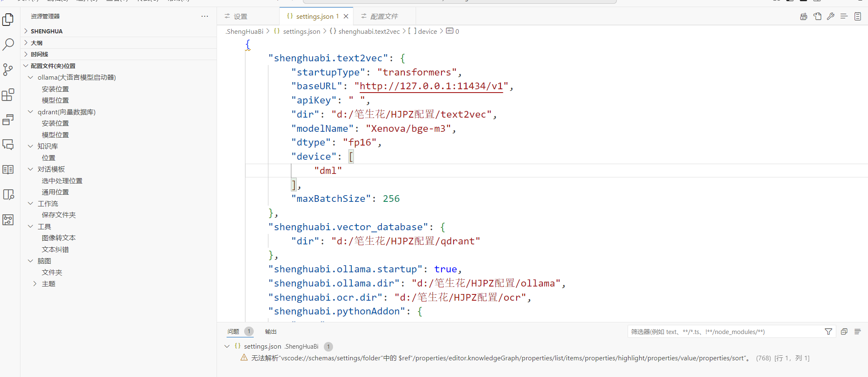The height and width of the screenshot is (377, 868).
Task: Close the settings.json tab
Action: (346, 16)
